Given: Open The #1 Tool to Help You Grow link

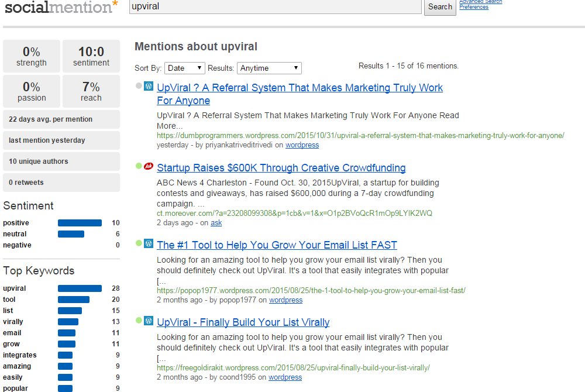Looking at the screenshot, I should pyautogui.click(x=277, y=245).
